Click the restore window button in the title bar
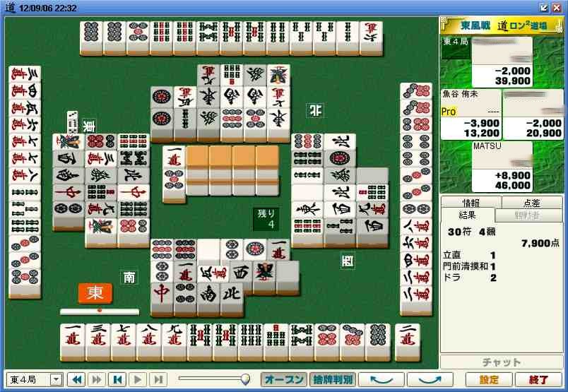 tap(544, 8)
